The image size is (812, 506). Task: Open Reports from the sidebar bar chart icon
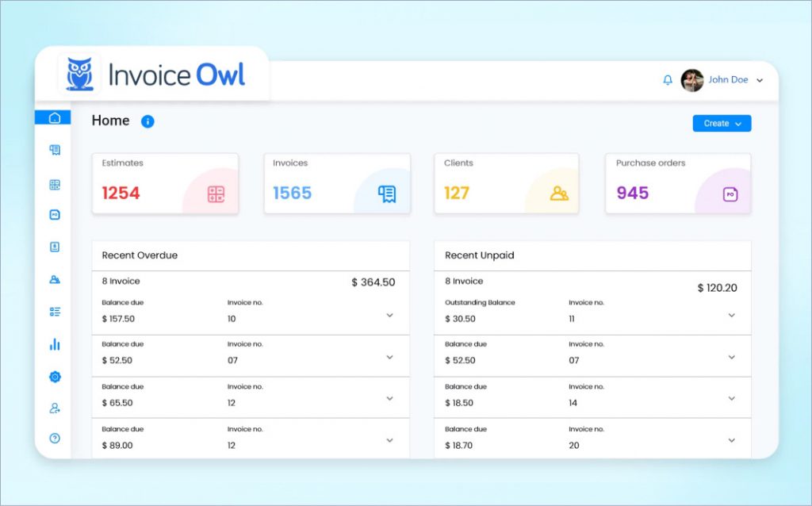[x=55, y=345]
